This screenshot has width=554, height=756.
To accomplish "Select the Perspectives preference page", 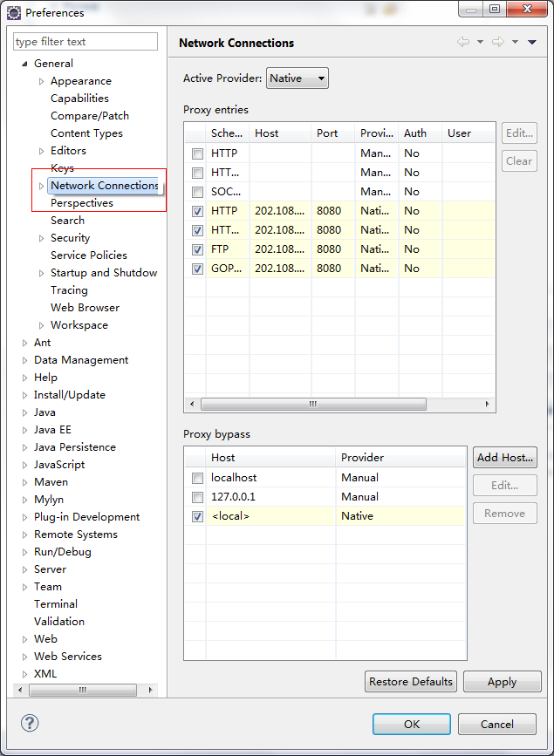I will click(x=82, y=203).
